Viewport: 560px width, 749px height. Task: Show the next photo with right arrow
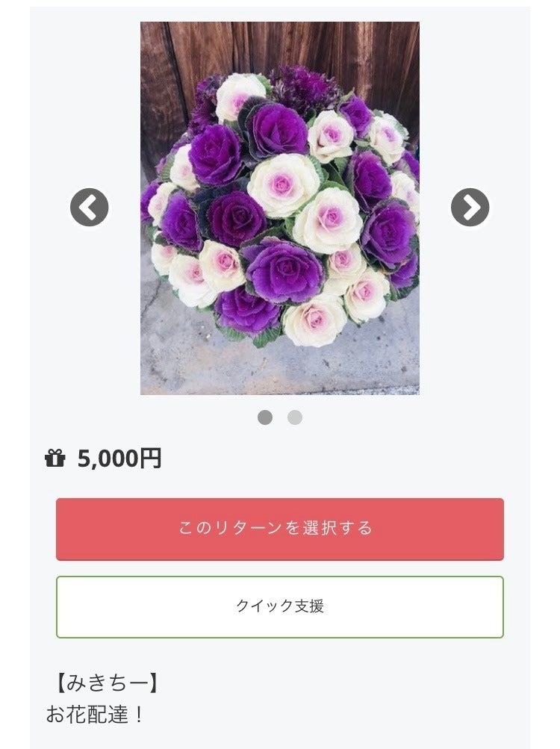pyautogui.click(x=470, y=208)
